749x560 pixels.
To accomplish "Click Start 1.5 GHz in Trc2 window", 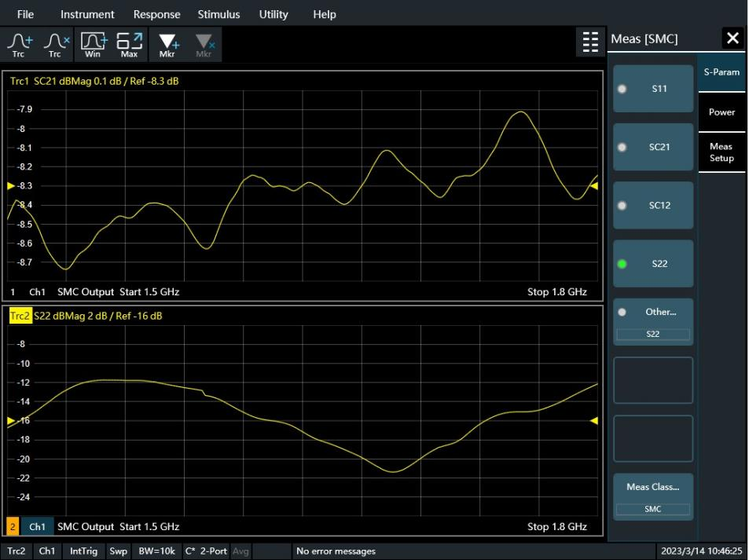I will (149, 526).
